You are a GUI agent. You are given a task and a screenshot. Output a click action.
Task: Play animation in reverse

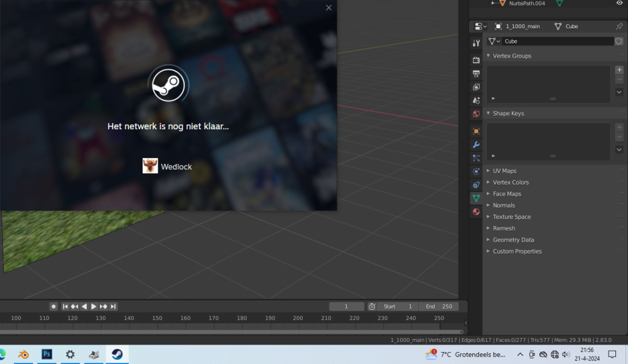pyautogui.click(x=84, y=307)
